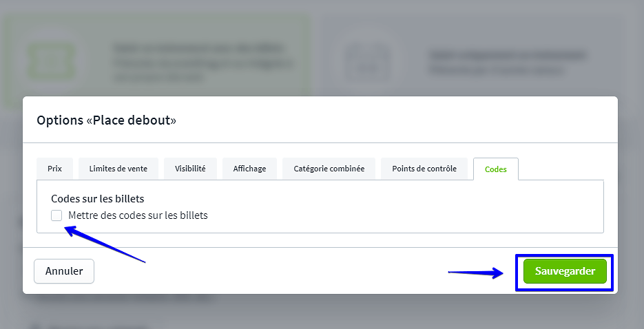Click the blue arrow pointing at Sauvegarder

click(475, 273)
